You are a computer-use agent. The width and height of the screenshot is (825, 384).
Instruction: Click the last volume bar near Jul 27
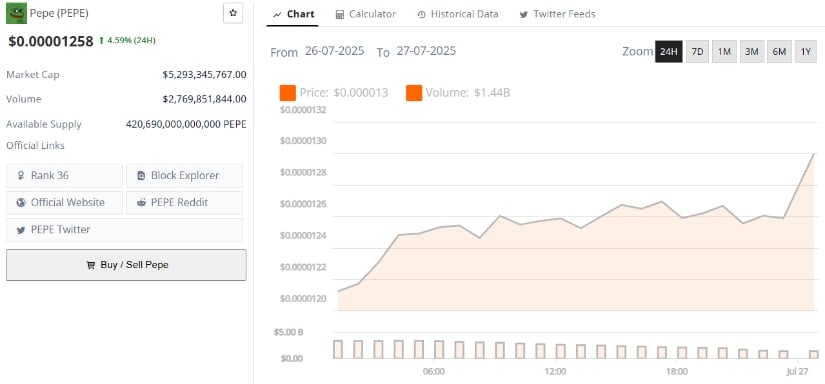pos(814,355)
